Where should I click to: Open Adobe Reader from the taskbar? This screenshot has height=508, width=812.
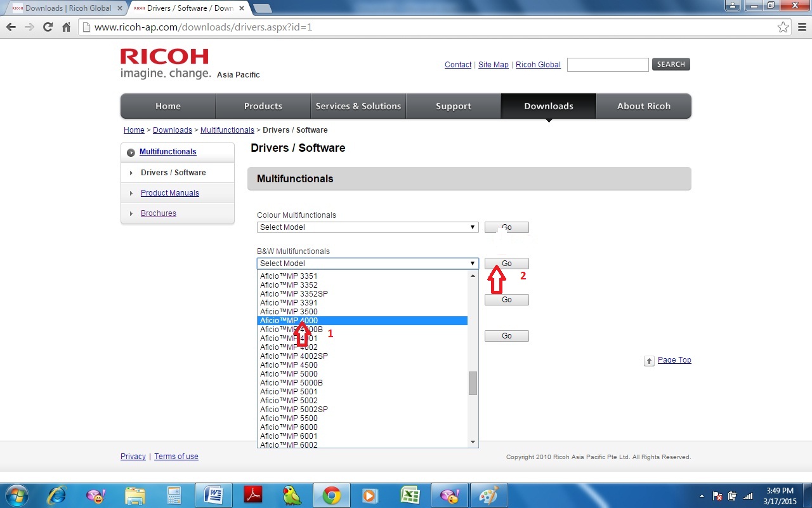253,495
